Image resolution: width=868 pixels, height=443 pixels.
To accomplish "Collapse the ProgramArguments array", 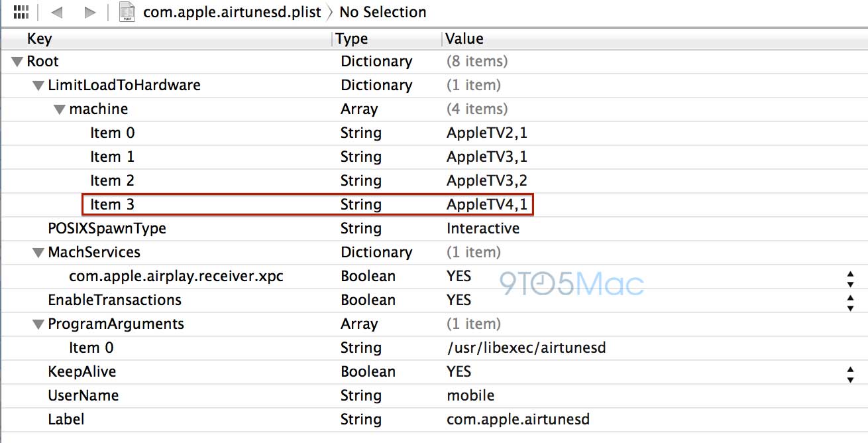I will click(38, 324).
